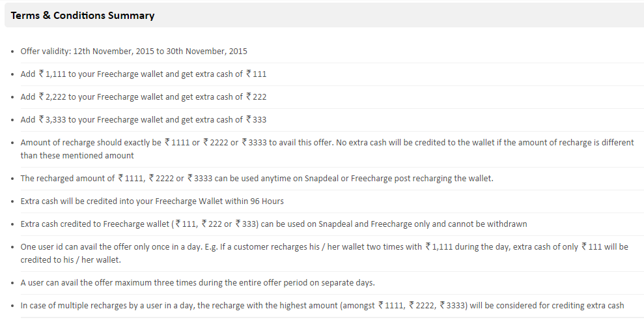This screenshot has height=324, width=644.
Task: Click the Offer validity dates line
Action: coord(133,52)
